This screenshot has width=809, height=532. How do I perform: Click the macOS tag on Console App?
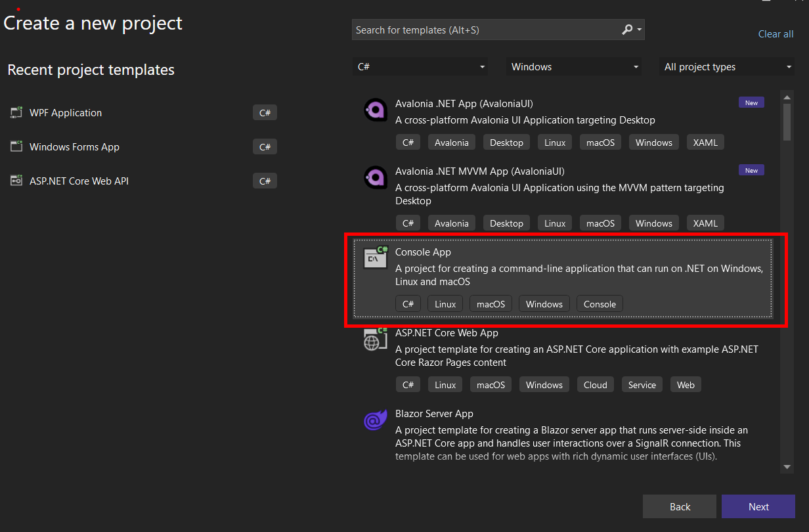coord(491,303)
